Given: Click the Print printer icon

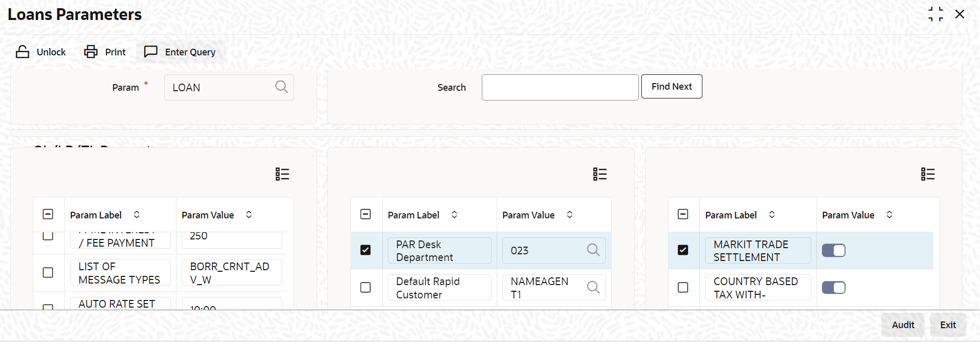Looking at the screenshot, I should tap(91, 52).
